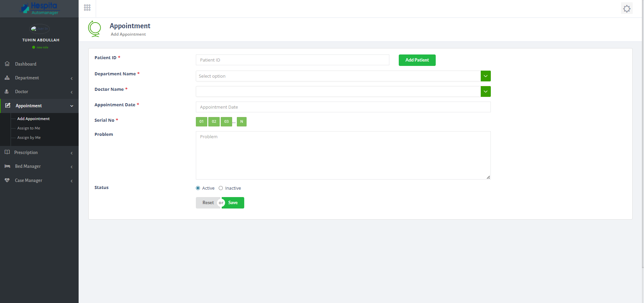Click the settings gear in top right corner

coord(627,8)
